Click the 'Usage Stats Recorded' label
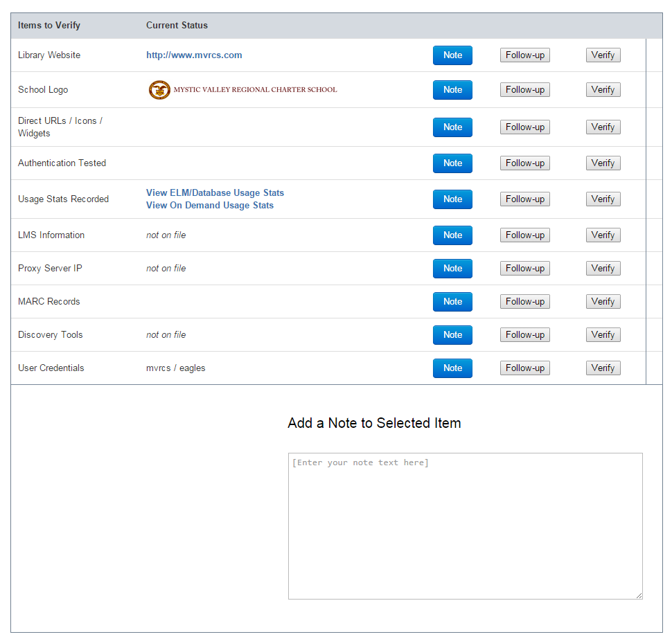 pos(64,199)
